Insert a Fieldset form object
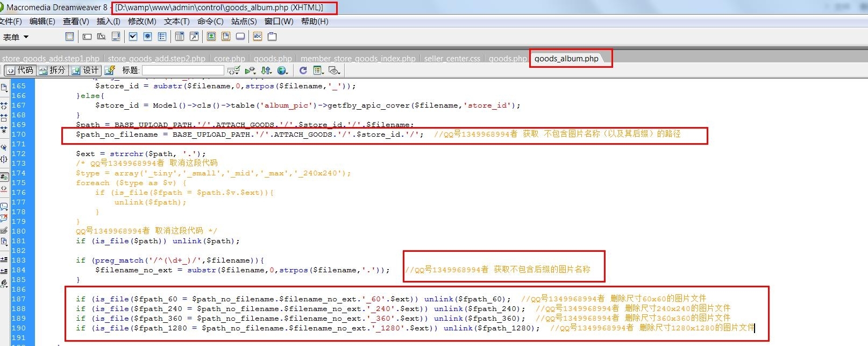 click(272, 37)
